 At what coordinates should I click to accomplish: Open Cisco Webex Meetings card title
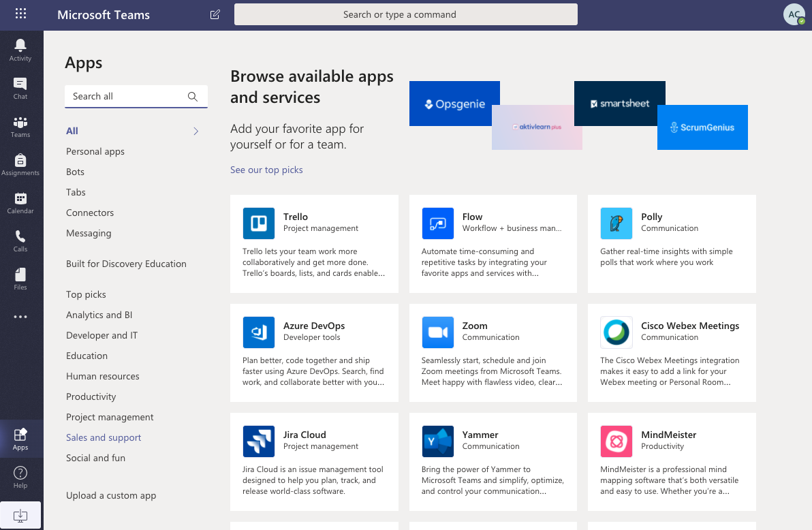point(690,326)
